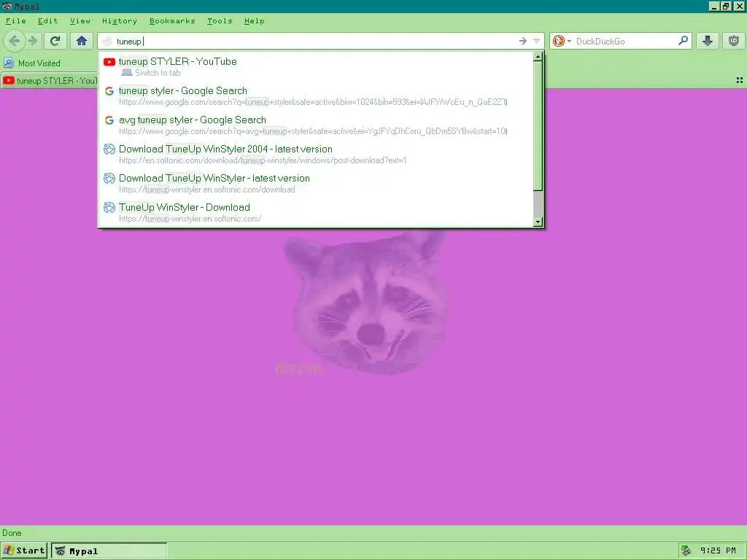Reload the current page

point(55,41)
